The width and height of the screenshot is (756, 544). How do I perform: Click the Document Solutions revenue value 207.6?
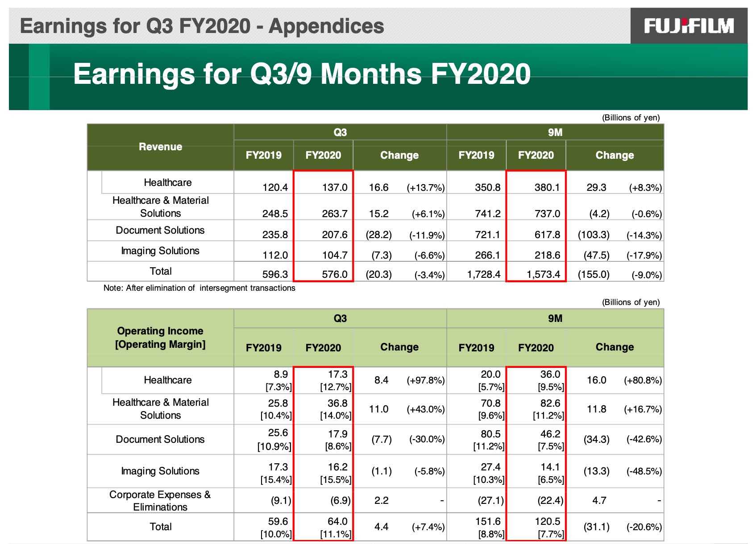(x=335, y=235)
